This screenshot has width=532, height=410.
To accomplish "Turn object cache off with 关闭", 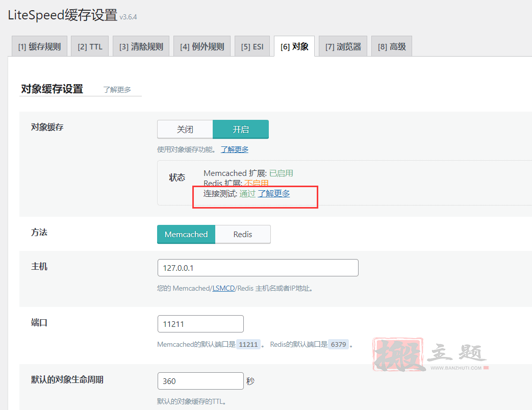I will pos(185,129).
